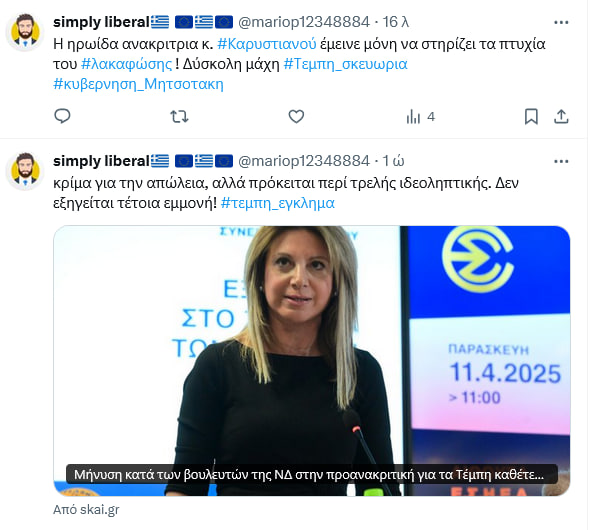Open first tweet author's avatar
596x530 pixels.
coord(25,32)
